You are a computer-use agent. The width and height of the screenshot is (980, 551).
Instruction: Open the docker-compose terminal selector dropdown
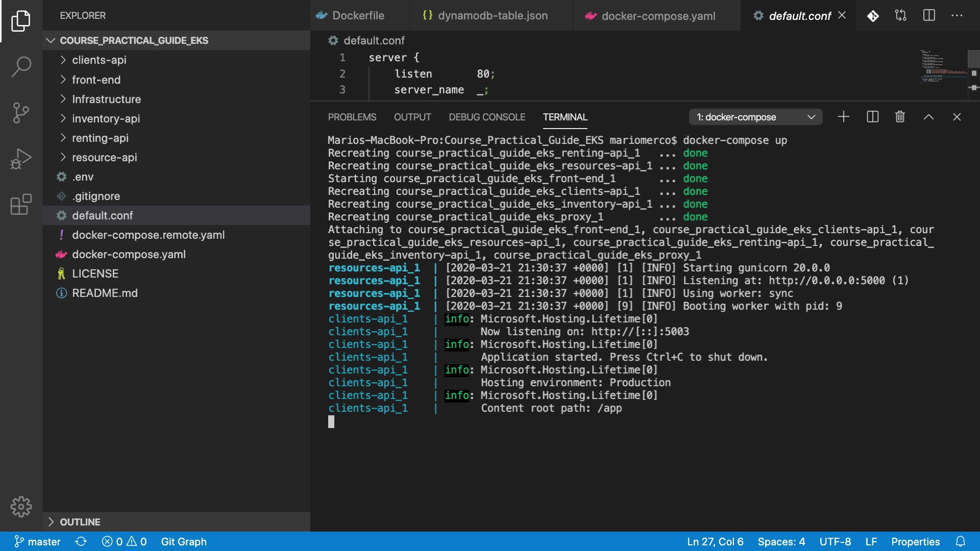755,117
